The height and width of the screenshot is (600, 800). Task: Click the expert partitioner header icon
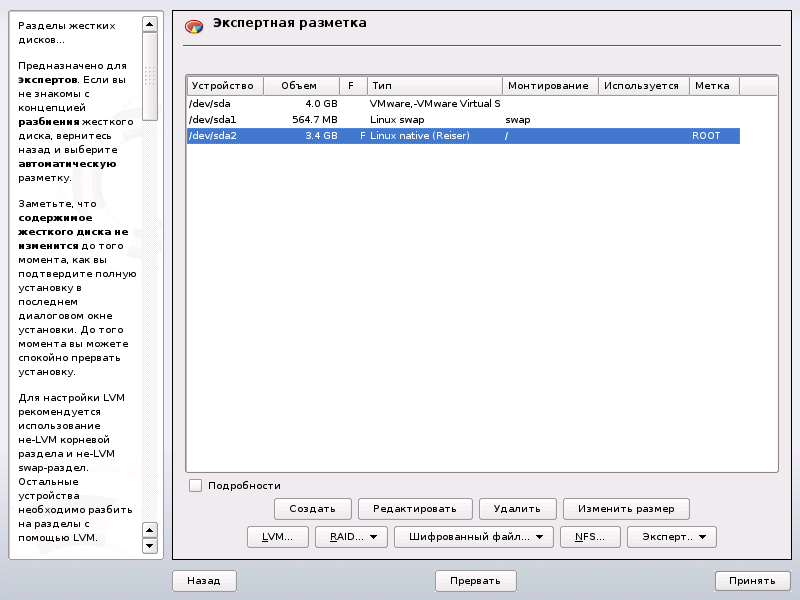pos(194,27)
